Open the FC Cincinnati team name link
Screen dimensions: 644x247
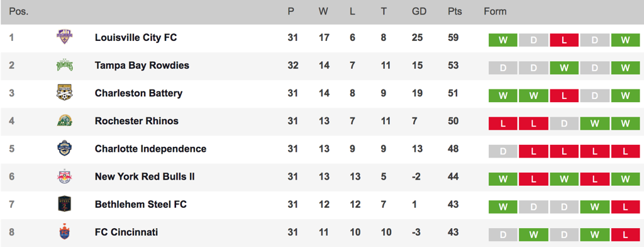point(126,232)
